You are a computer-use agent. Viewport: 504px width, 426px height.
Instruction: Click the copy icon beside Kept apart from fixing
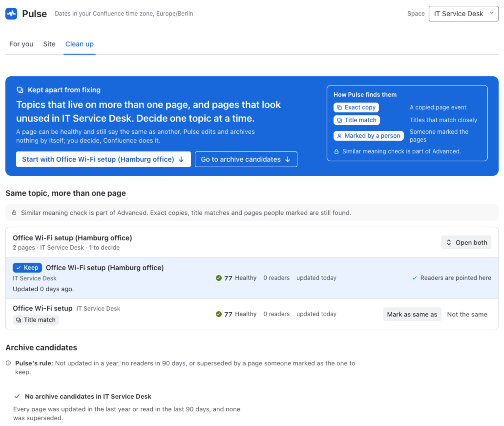20,90
